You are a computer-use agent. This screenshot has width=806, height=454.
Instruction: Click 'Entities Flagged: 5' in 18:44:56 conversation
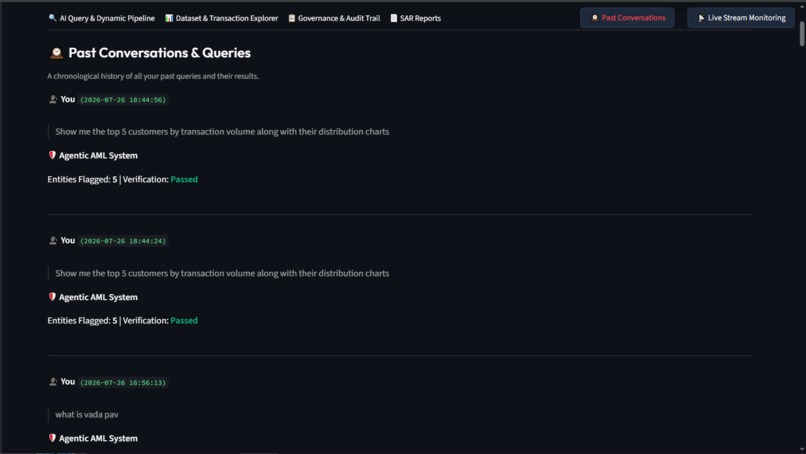pos(82,179)
